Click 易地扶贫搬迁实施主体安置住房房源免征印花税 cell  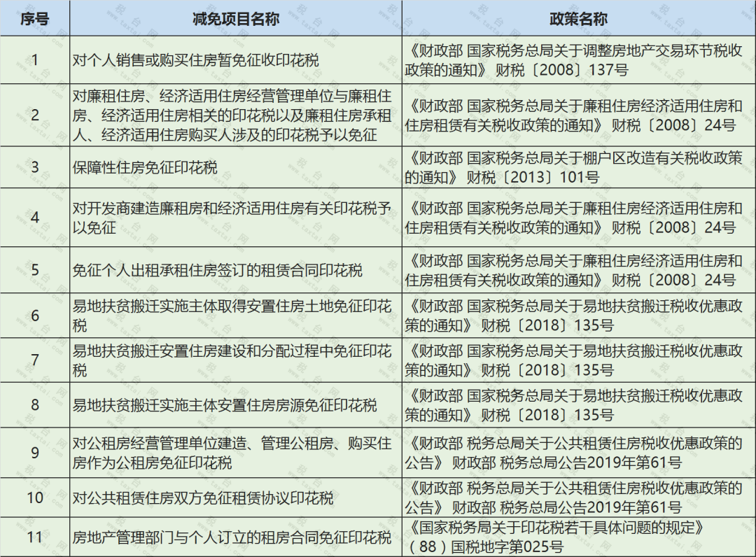coord(236,404)
